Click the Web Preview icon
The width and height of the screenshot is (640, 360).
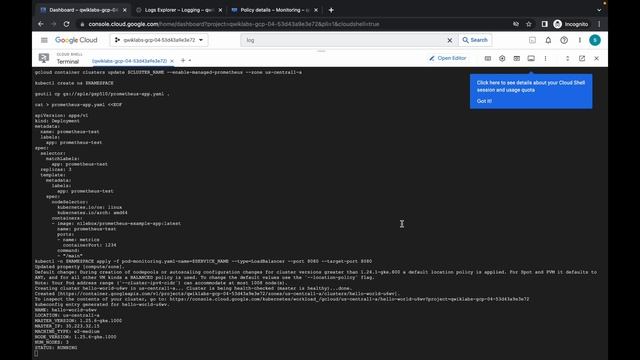coord(516,58)
